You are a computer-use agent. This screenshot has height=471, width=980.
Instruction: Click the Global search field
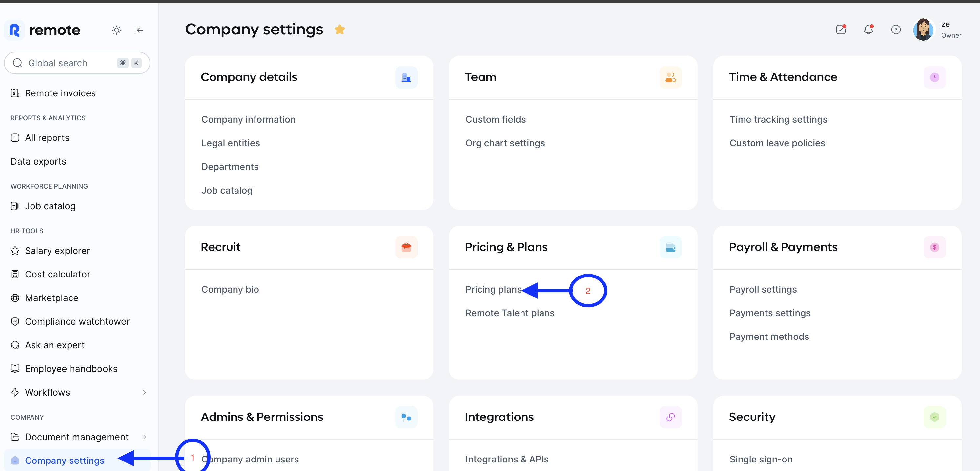77,63
